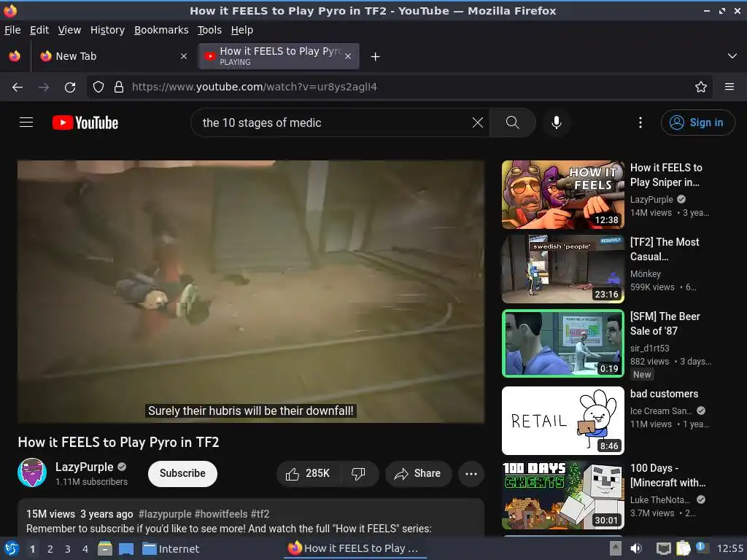Close the How it FEELS tab

(348, 56)
